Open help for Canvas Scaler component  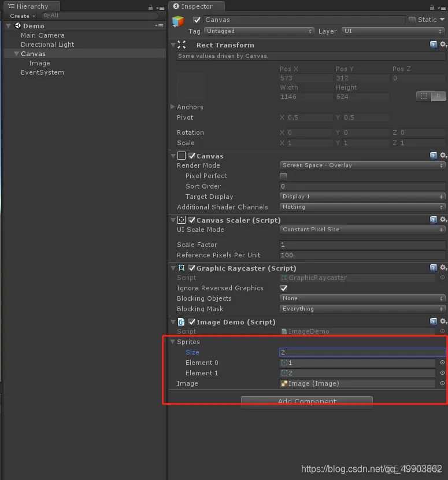pos(433,220)
